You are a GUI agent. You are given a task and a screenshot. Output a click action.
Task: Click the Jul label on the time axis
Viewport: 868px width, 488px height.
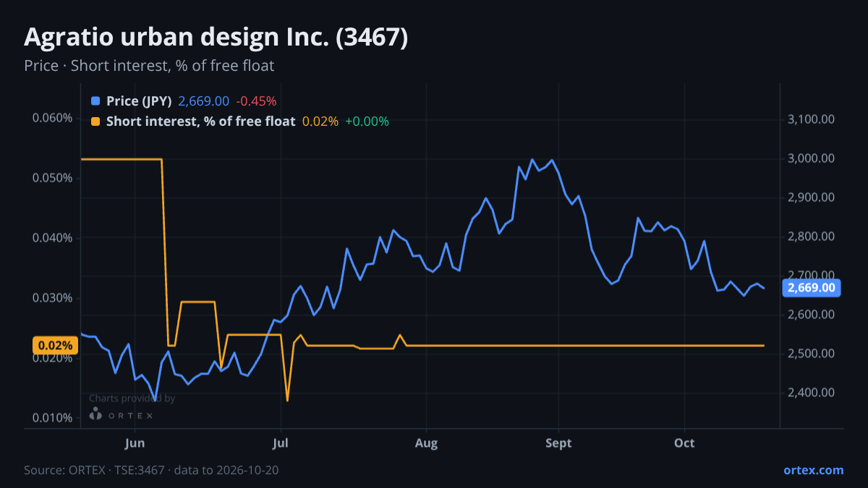[281, 442]
